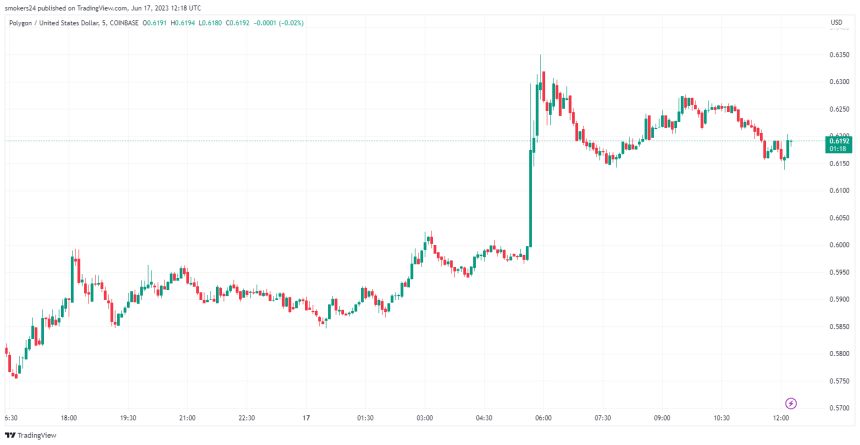Click the 18:00 time axis label

(x=69, y=417)
